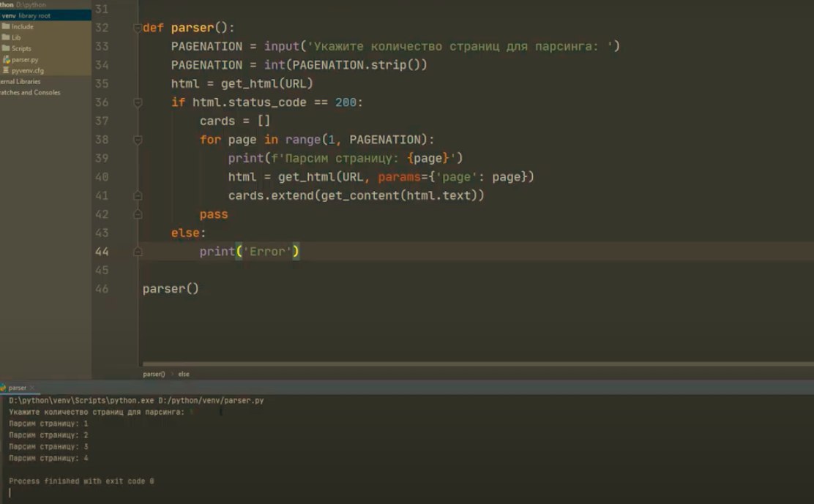Click console line 'Парсим страницу: 2'

click(x=48, y=435)
